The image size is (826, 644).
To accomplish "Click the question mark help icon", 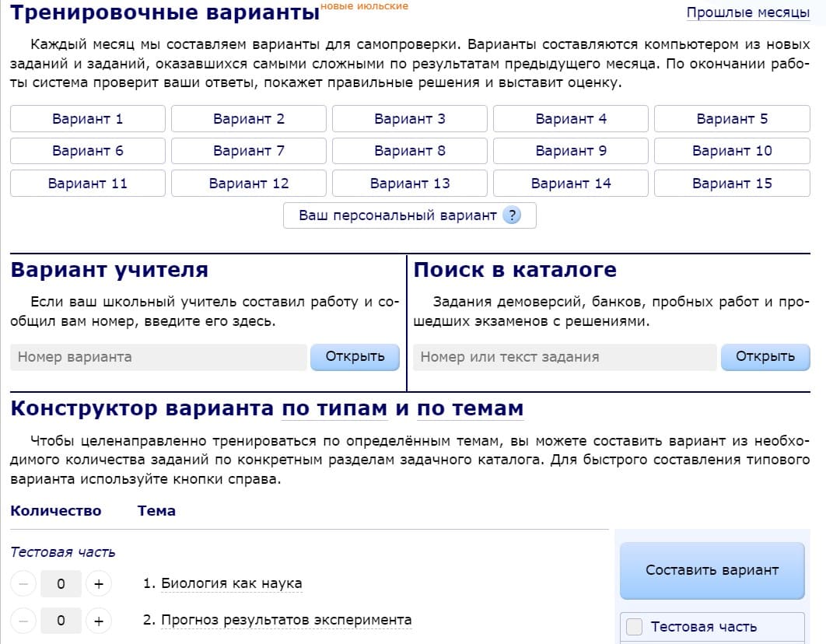I will [511, 215].
